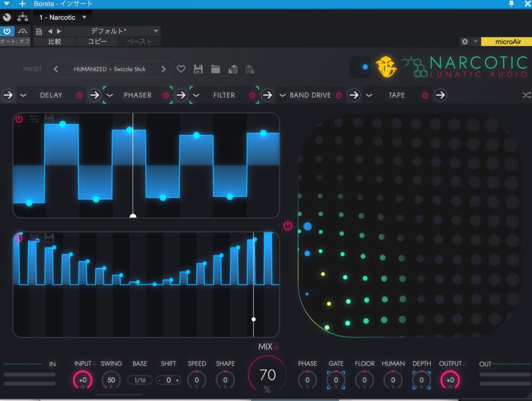Click the floppy disk save preset icon
Screen dimensions: 532x401
[x=198, y=69]
